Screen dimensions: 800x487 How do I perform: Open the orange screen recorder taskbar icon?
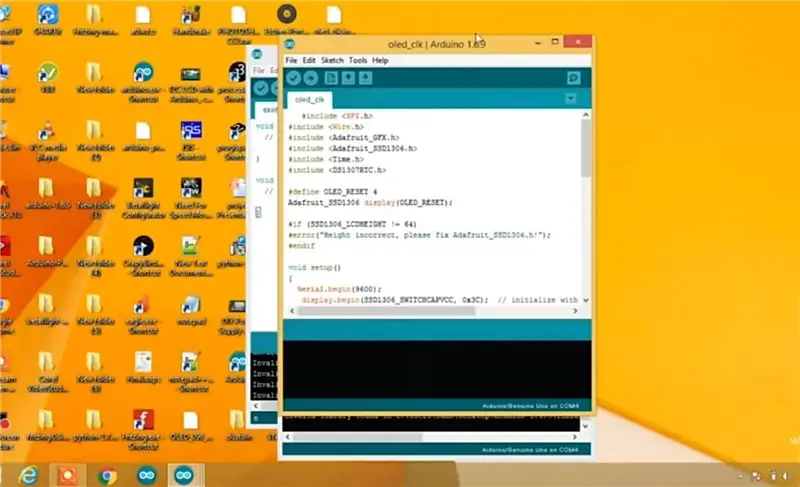pos(67,475)
